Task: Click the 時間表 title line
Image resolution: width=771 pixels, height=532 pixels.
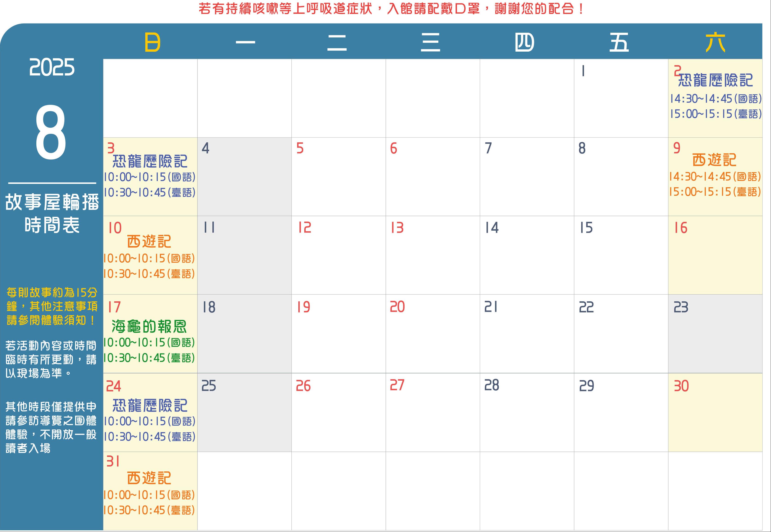Action: click(52, 225)
